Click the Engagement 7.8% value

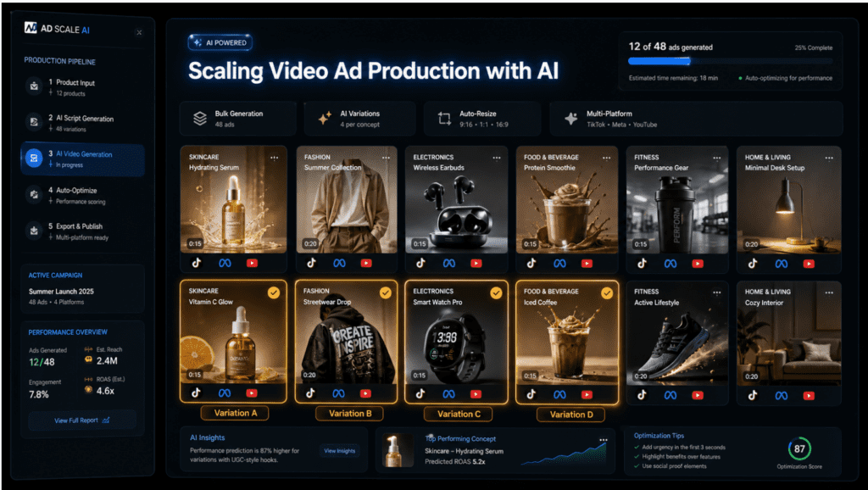tap(39, 395)
